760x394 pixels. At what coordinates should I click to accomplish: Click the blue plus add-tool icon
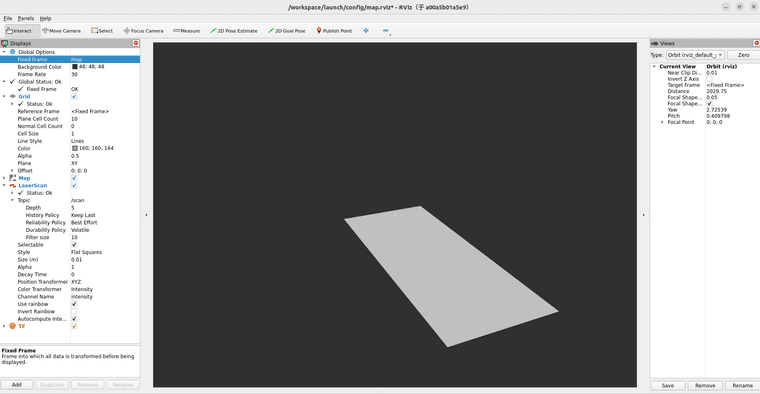point(366,31)
